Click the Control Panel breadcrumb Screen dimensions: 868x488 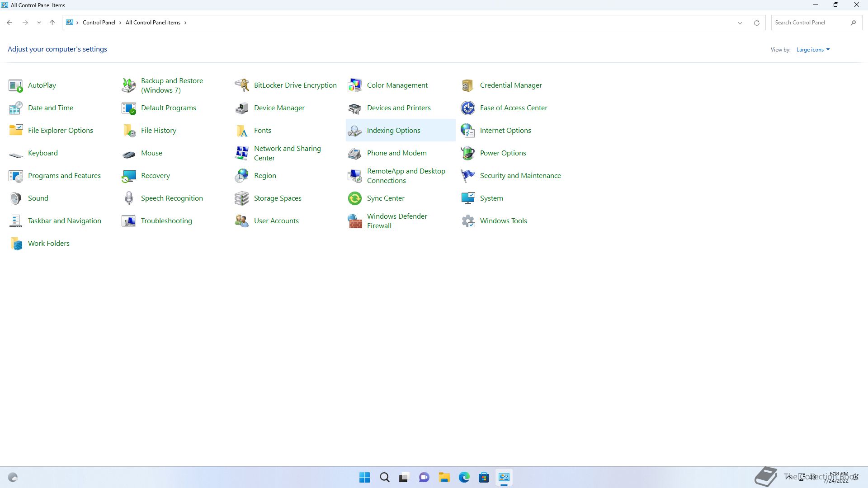pos(99,23)
